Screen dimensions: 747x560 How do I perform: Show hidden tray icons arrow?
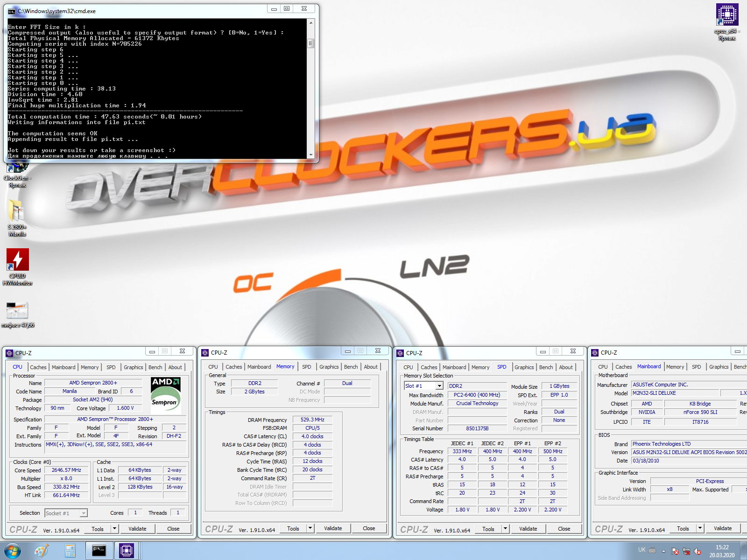click(x=663, y=551)
